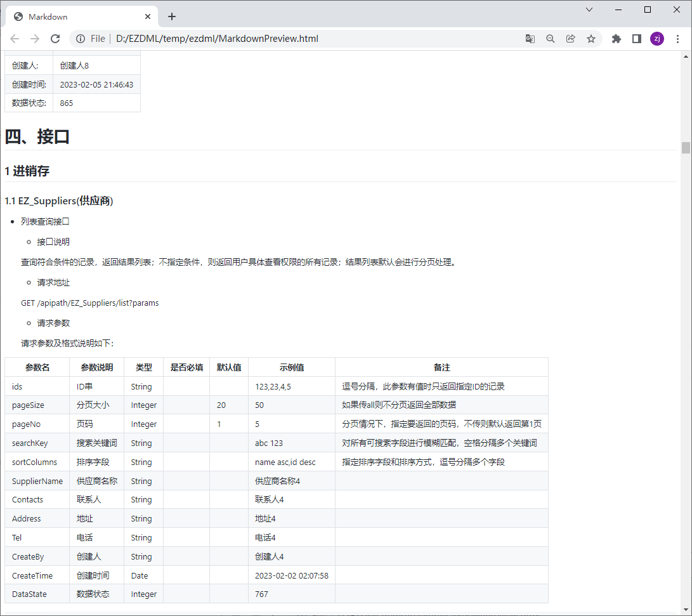Click the 请求地址 sub-bullet
The image size is (692, 616).
pyautogui.click(x=53, y=282)
